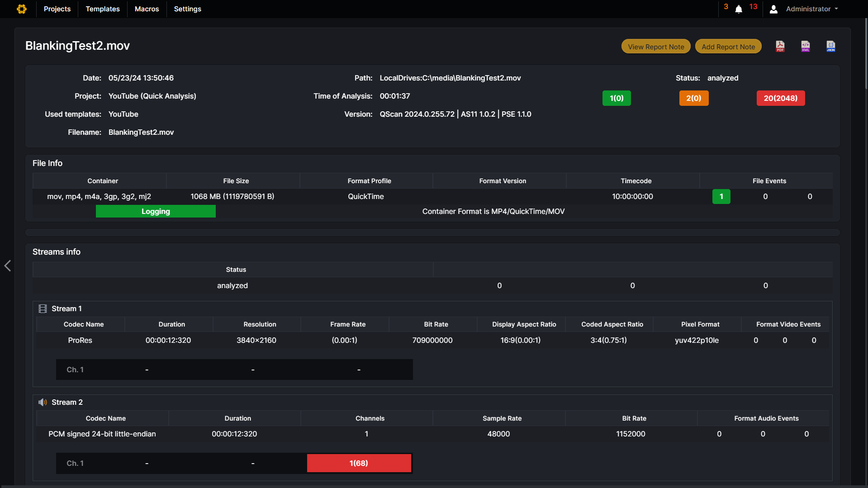Click the green Logging status bar
This screenshot has height=488, width=868.
[156, 211]
